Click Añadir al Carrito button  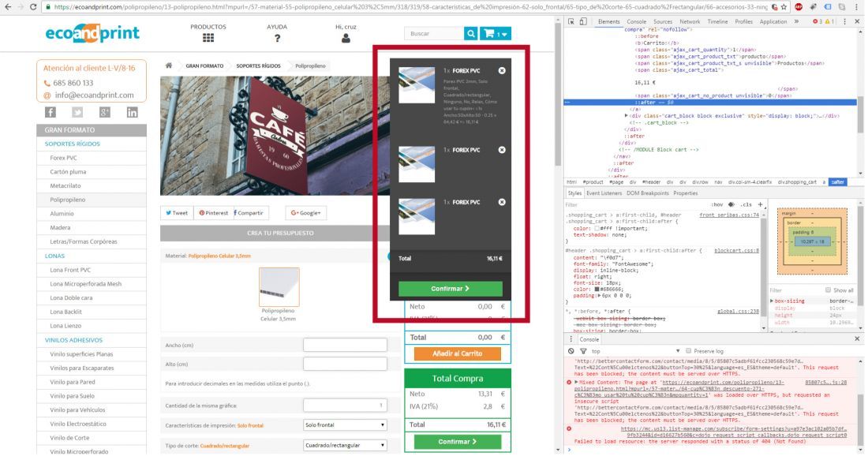(x=457, y=353)
